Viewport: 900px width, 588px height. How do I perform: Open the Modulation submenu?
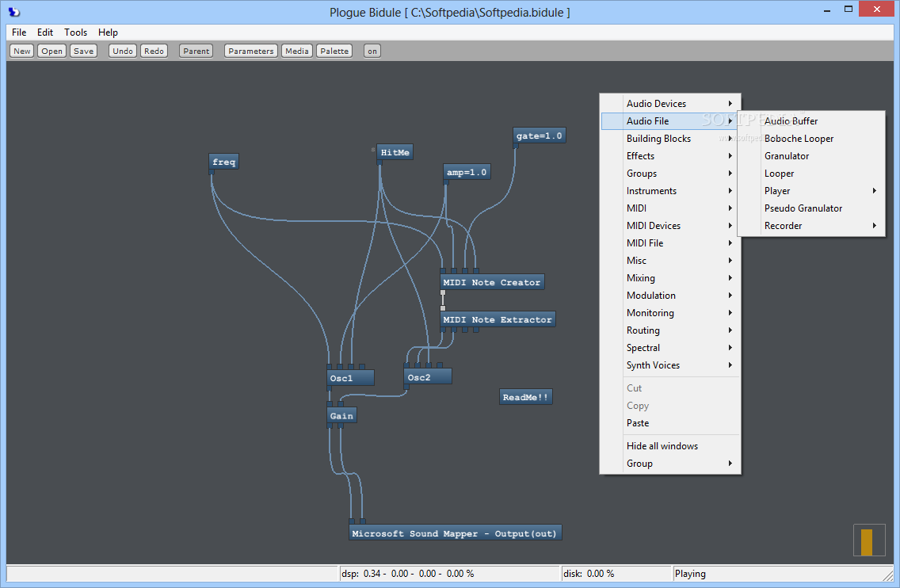[670, 295]
